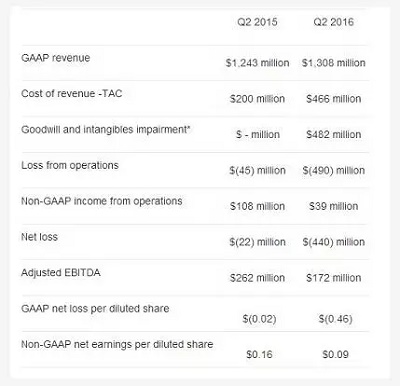Click the $(440) million net loss value
This screenshot has width=400, height=386.
pos(334,242)
